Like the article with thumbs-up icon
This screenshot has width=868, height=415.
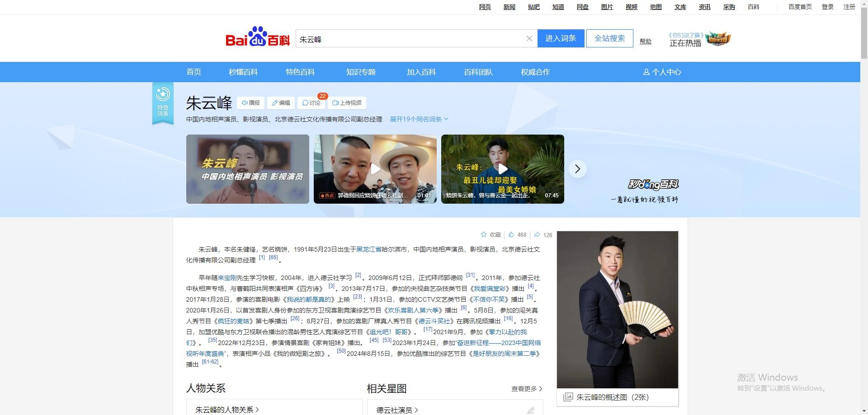[511, 235]
